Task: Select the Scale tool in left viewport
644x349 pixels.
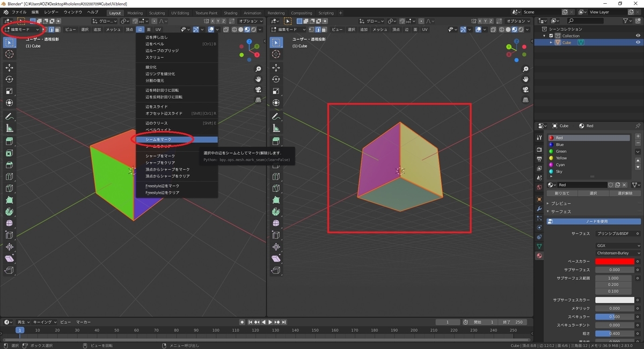Action: click(x=9, y=91)
